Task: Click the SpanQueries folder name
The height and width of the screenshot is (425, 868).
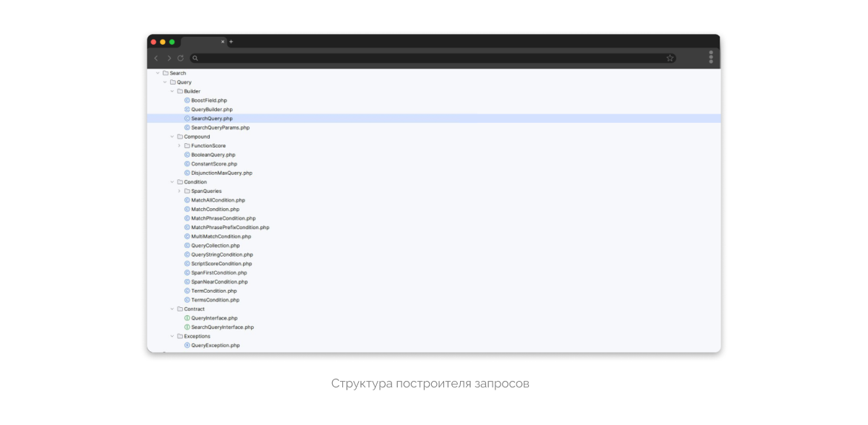Action: [207, 191]
